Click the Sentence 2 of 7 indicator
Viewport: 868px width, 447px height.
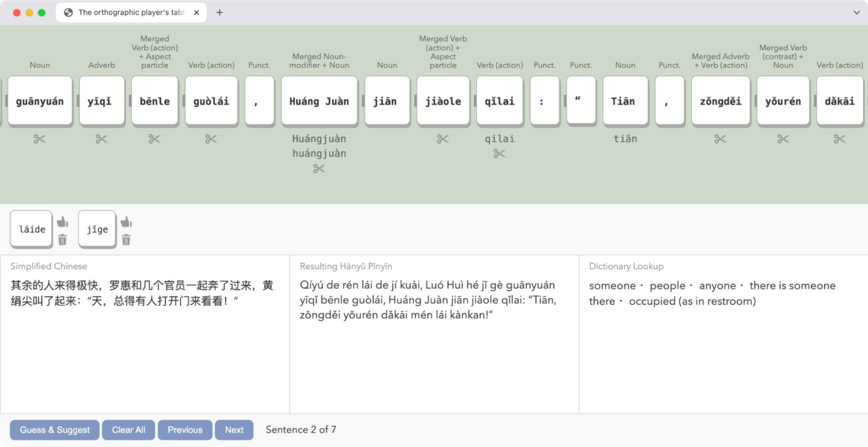coord(301,430)
